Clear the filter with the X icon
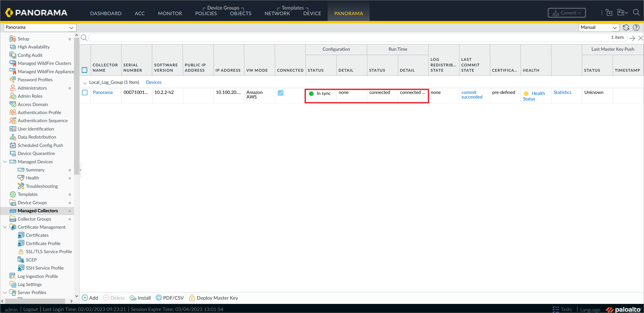 [x=641, y=38]
